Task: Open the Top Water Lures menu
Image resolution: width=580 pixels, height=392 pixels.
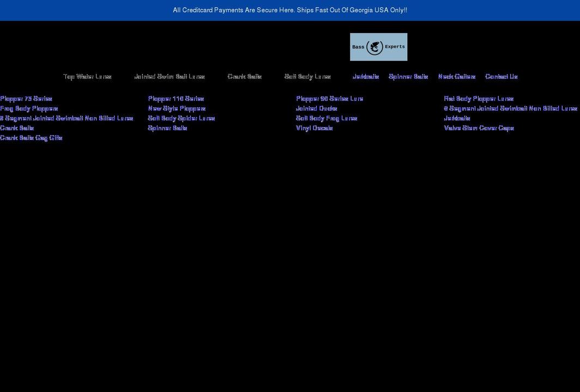Action: click(87, 76)
